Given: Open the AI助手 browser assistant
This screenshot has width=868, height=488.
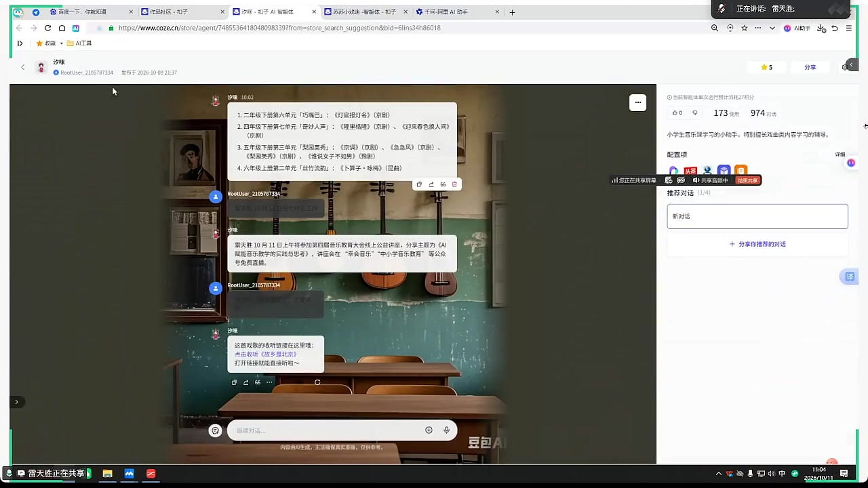Looking at the screenshot, I should click(797, 28).
